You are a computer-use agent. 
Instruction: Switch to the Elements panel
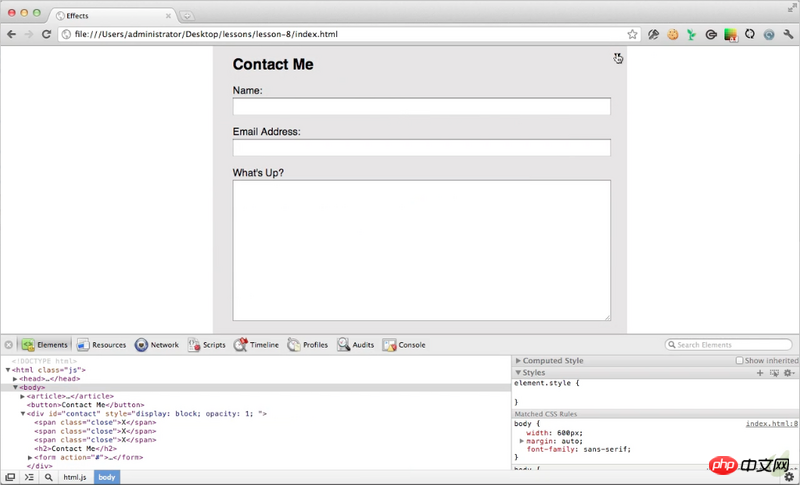click(x=44, y=345)
